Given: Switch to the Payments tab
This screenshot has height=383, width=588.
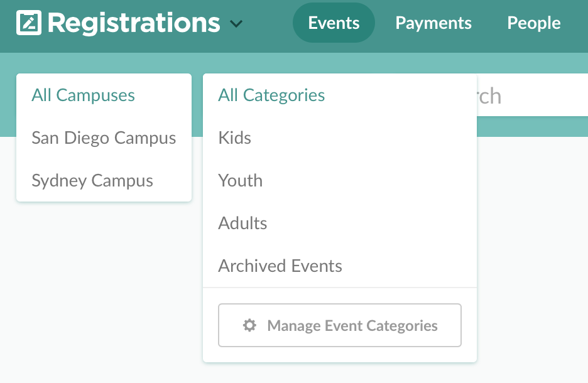Looking at the screenshot, I should tap(433, 23).
